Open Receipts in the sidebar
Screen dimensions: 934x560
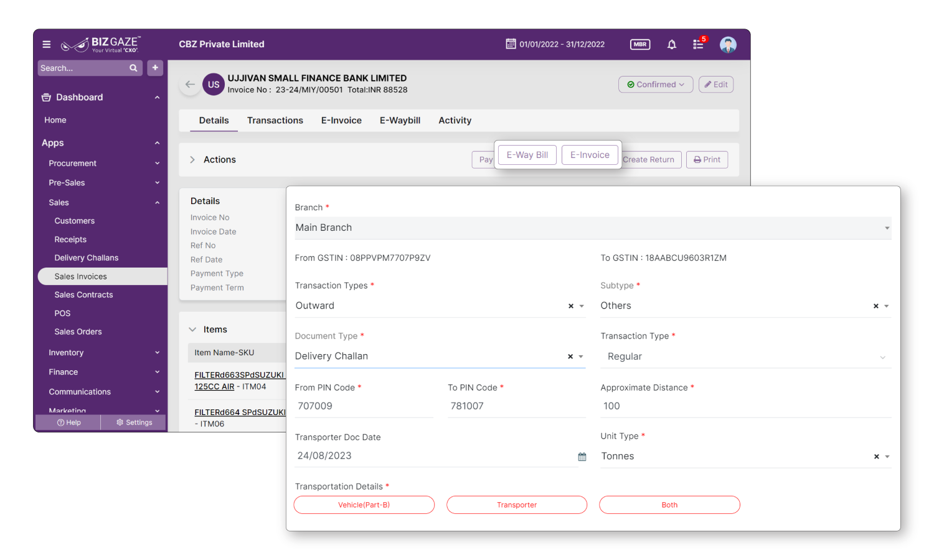click(70, 240)
